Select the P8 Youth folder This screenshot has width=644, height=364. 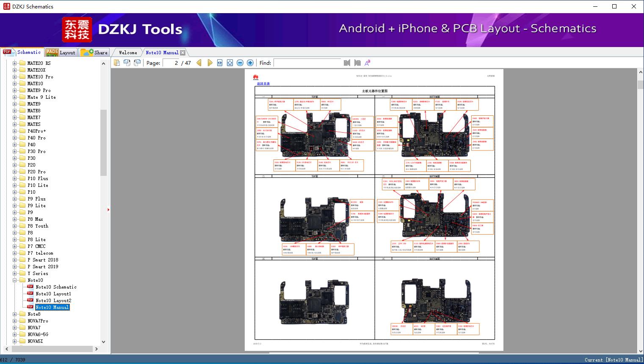(x=38, y=226)
